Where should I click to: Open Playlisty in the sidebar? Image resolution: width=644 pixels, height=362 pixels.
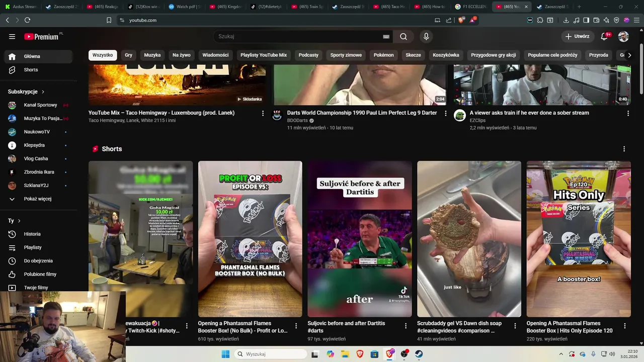point(38,247)
